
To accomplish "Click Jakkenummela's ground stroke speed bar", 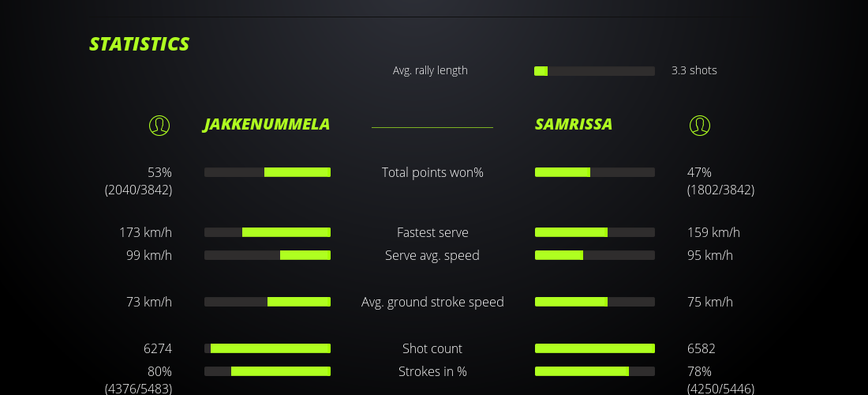I will click(x=268, y=302).
